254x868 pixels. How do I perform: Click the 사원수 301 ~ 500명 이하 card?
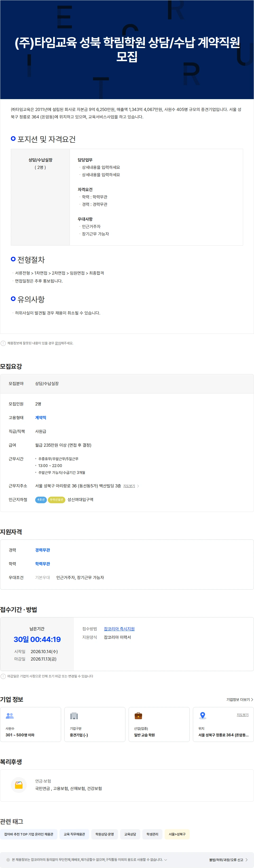pyautogui.click(x=31, y=724)
